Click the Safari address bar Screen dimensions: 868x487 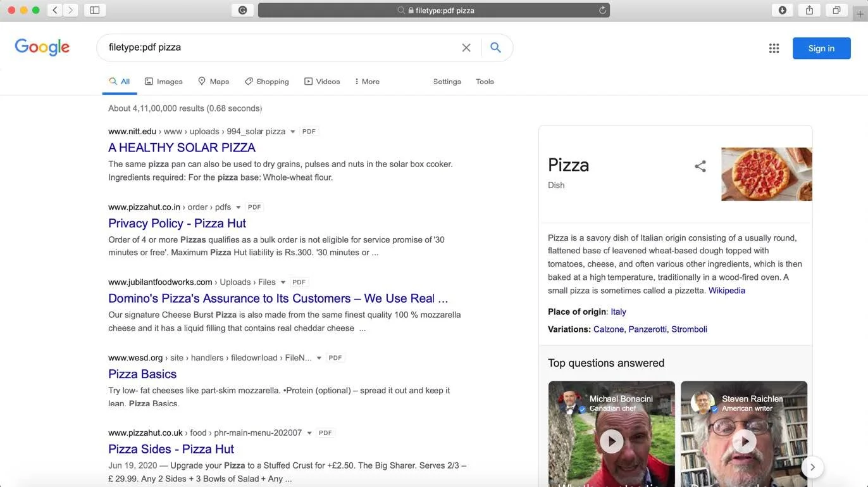click(433, 10)
